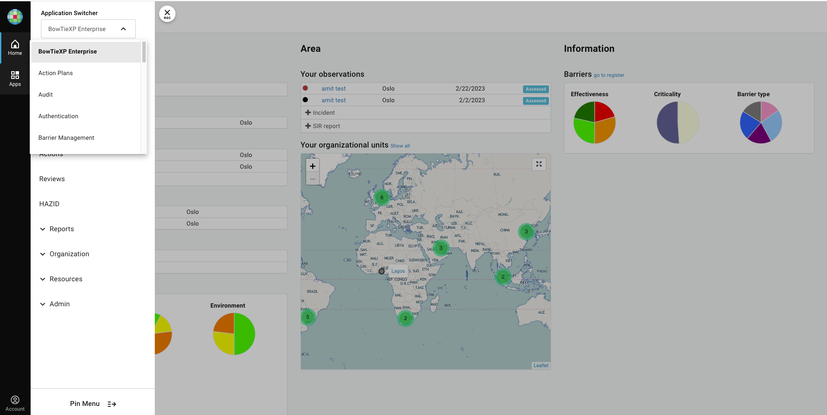Screen dimensions: 827x415
Task: Click the pin icon beside Pin Menu
Action: coord(112,404)
